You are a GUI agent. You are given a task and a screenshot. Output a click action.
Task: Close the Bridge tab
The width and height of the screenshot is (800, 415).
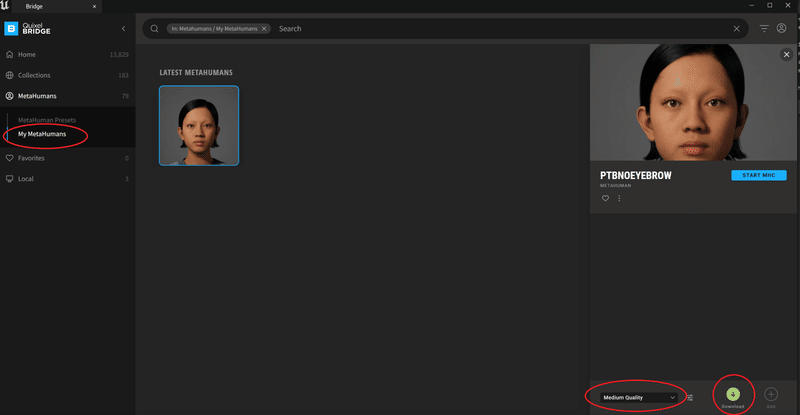94,7
